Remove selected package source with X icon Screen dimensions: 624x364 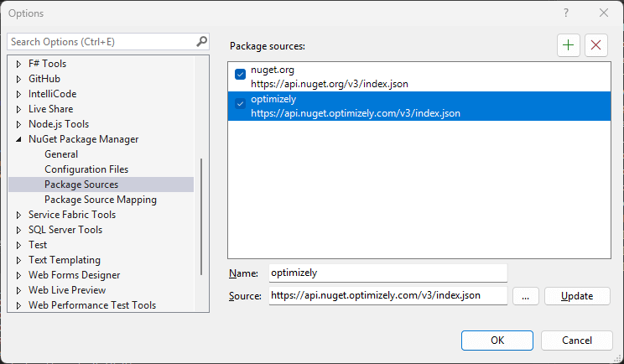click(x=595, y=45)
